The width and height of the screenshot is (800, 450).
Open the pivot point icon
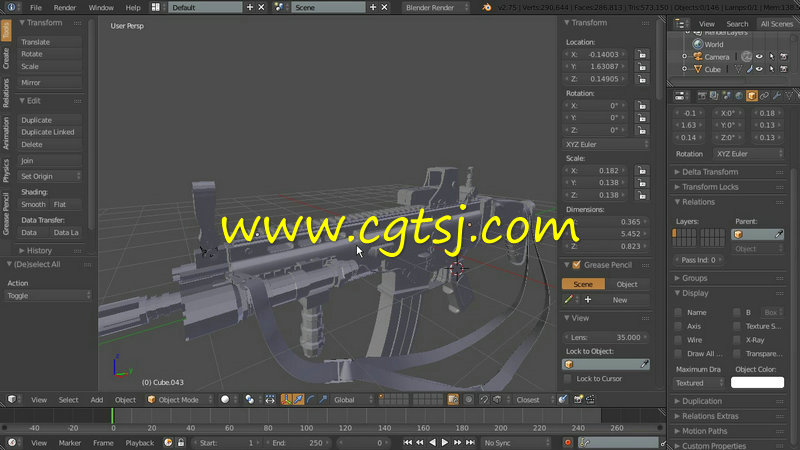pos(249,399)
